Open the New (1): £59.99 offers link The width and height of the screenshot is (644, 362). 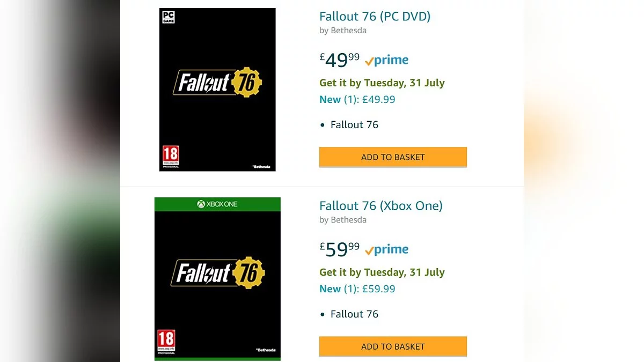pos(357,289)
